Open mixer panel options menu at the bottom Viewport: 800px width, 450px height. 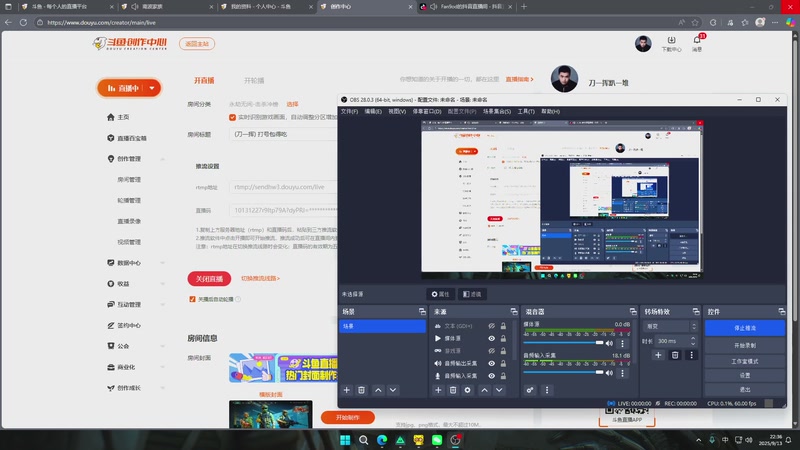click(x=547, y=390)
